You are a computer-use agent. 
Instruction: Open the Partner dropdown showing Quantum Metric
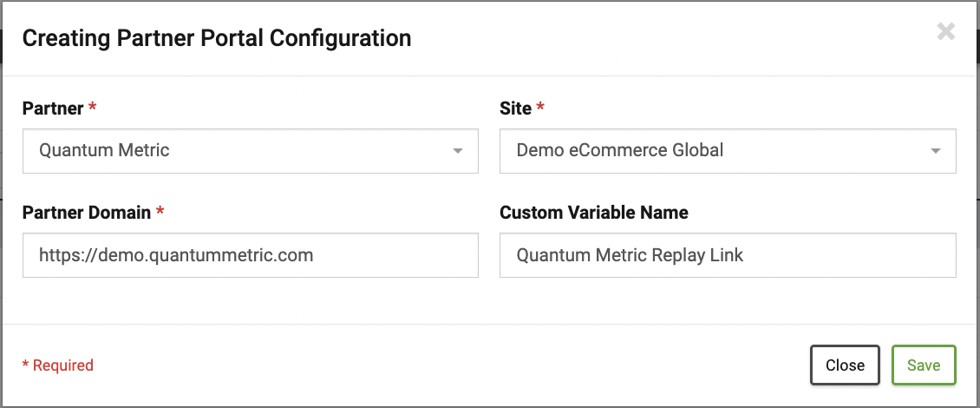251,151
